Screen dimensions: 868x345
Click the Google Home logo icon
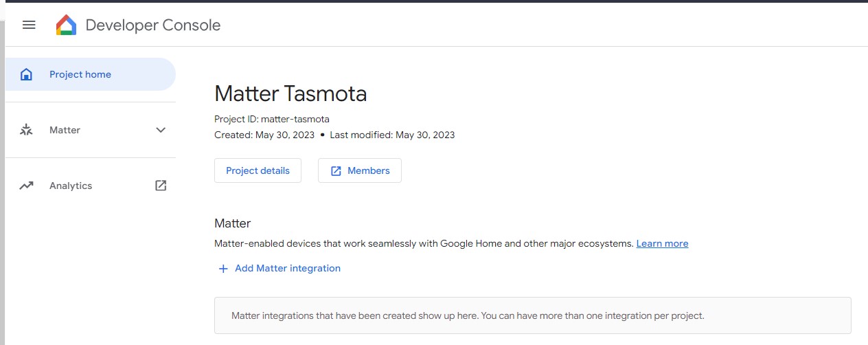click(67, 25)
